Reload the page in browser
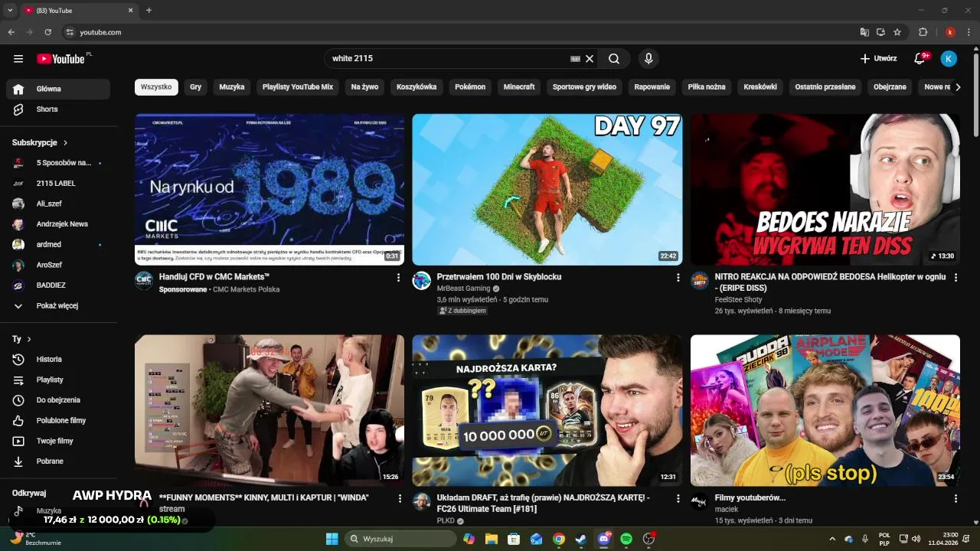 coord(48,32)
